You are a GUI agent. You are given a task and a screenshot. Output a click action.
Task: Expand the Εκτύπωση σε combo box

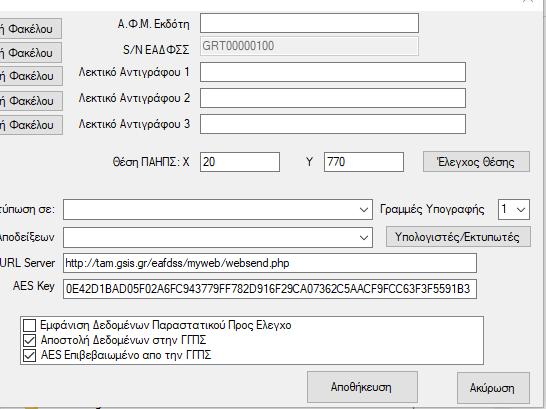click(218, 210)
